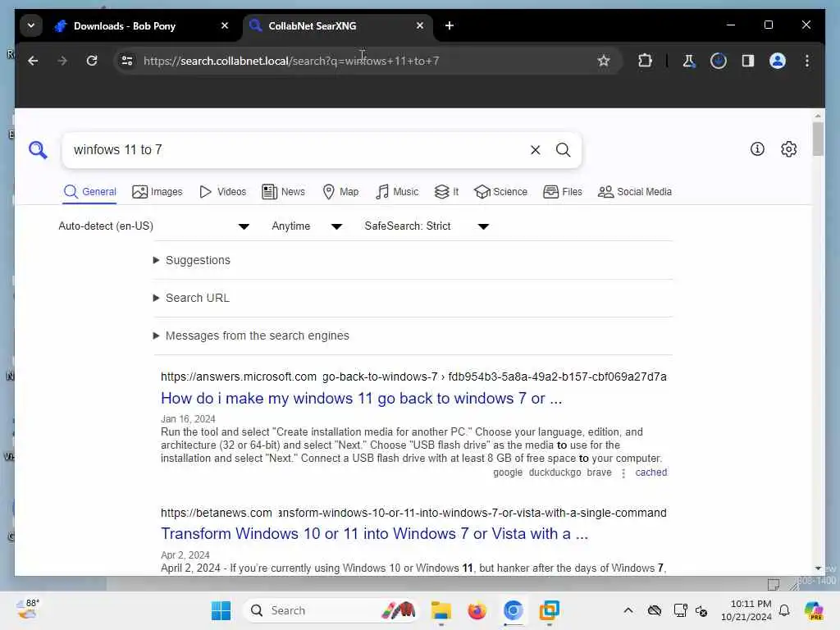The height and width of the screenshot is (630, 840).
Task: Switch to News search category
Action: point(283,192)
